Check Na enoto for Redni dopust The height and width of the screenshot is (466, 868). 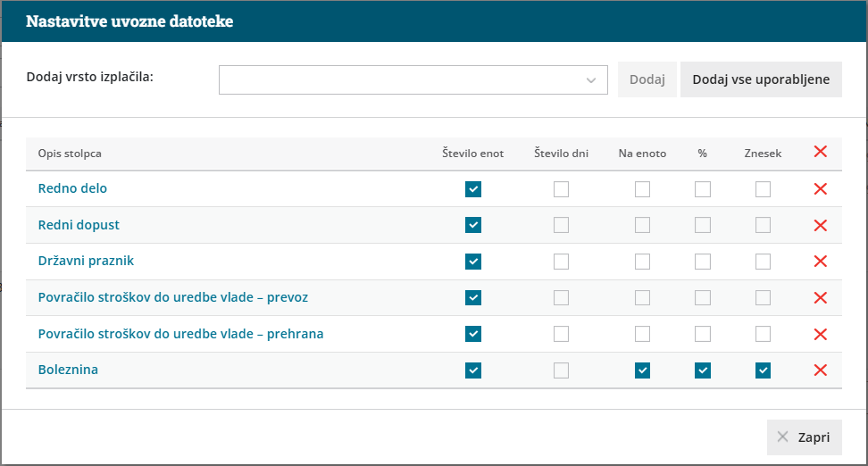point(643,225)
